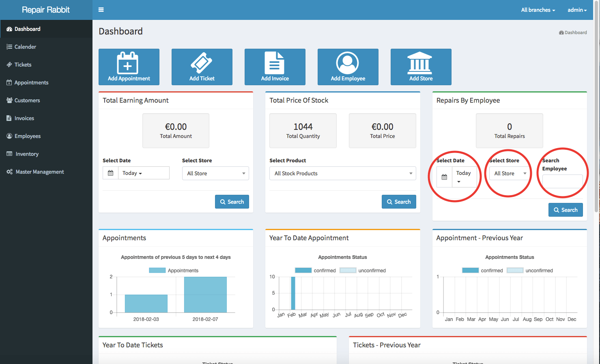
Task: Open the Today date dropdown in Repairs By Employee
Action: (x=465, y=177)
